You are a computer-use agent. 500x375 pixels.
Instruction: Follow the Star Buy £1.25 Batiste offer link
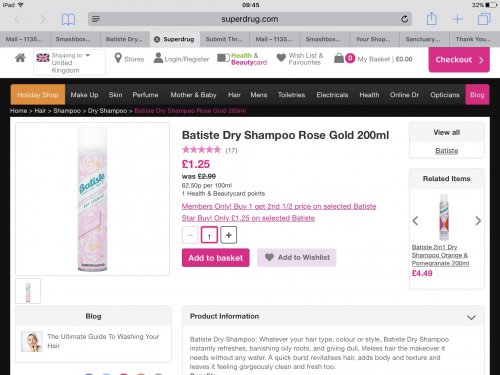(x=248, y=218)
